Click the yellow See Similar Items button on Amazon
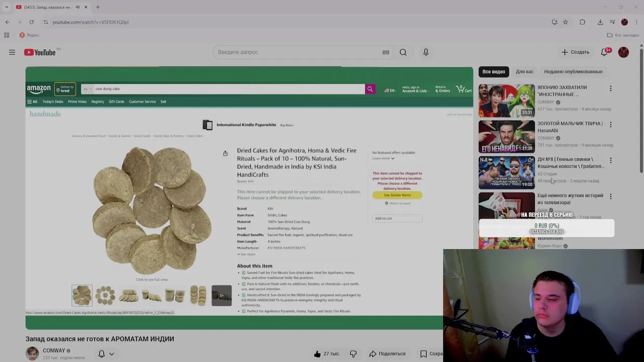 point(397,195)
